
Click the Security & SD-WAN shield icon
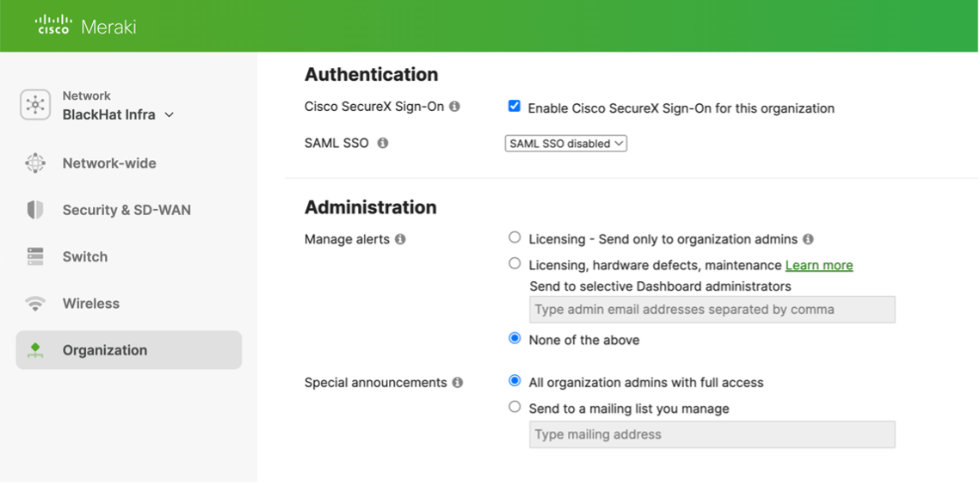35,210
